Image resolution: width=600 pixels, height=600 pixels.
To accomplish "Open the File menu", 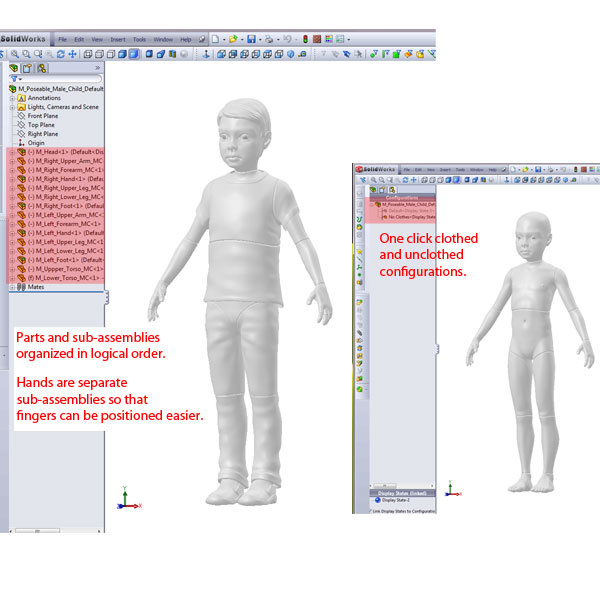I will [62, 39].
